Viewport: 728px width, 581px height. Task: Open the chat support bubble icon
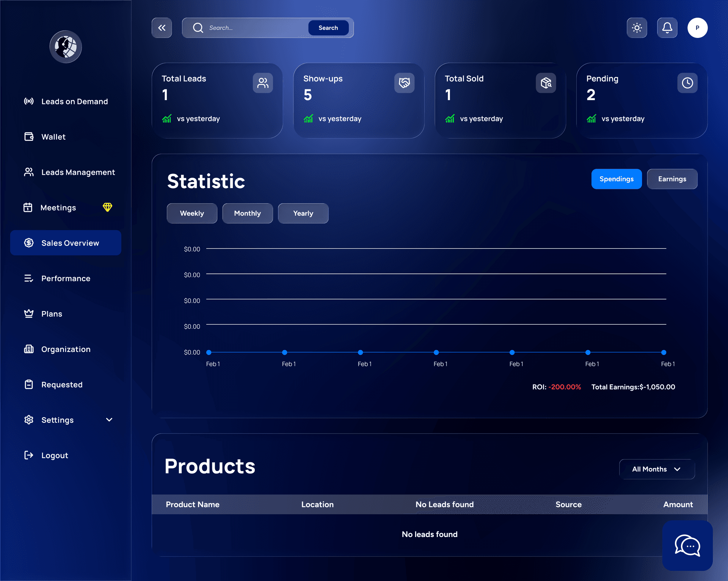coord(687,546)
